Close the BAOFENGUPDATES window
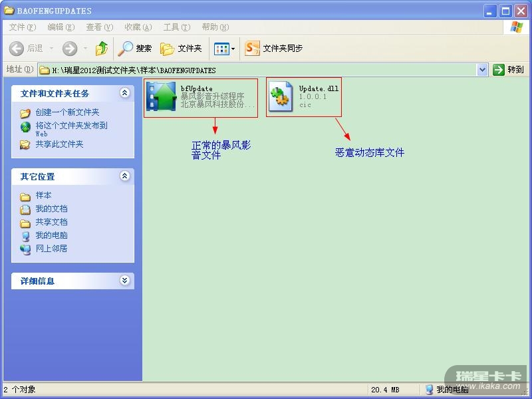 click(521, 11)
